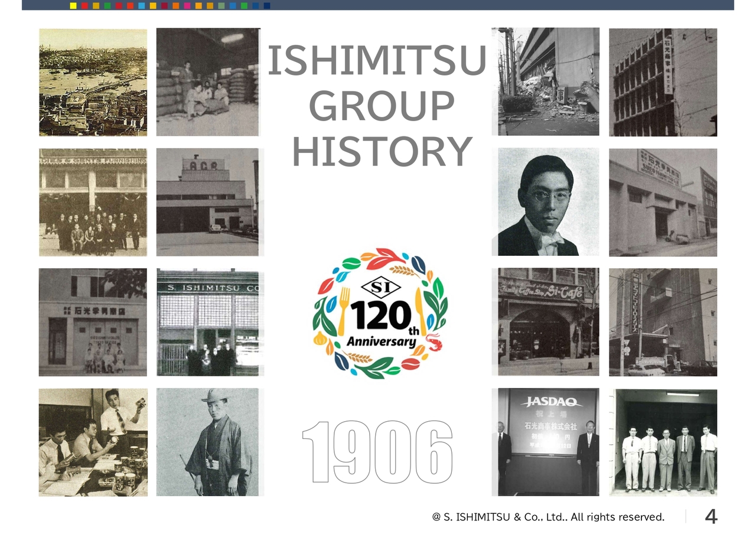Open the S. ISHIMITSU CO storefront photo
Image resolution: width=756 pixels, height=534 pixels.
(x=207, y=322)
